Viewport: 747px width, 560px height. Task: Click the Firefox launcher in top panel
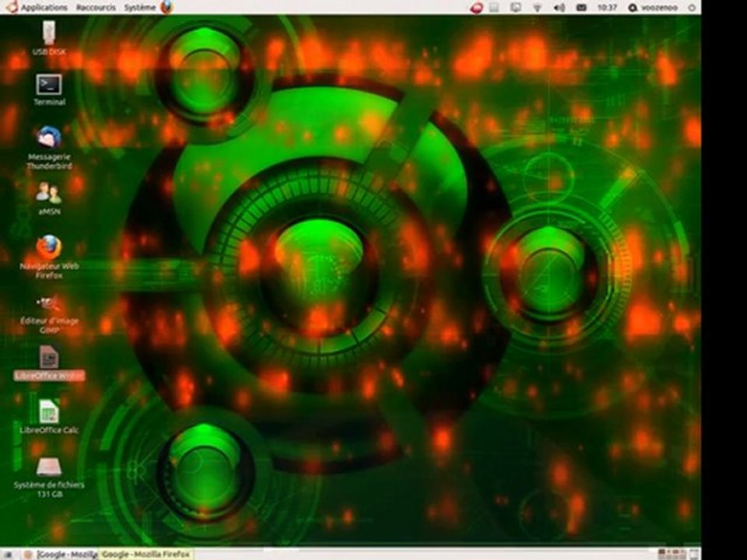(x=167, y=7)
